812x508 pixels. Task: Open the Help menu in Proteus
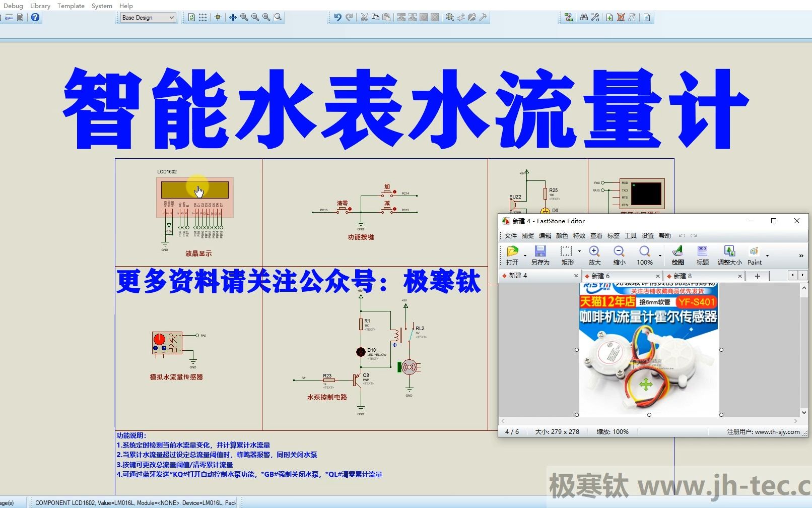(x=126, y=6)
